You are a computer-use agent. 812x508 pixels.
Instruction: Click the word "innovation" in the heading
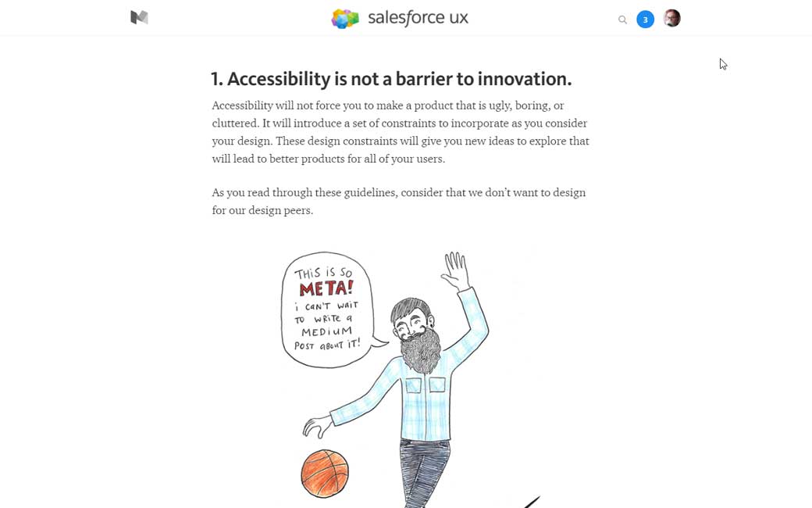pyautogui.click(x=524, y=79)
